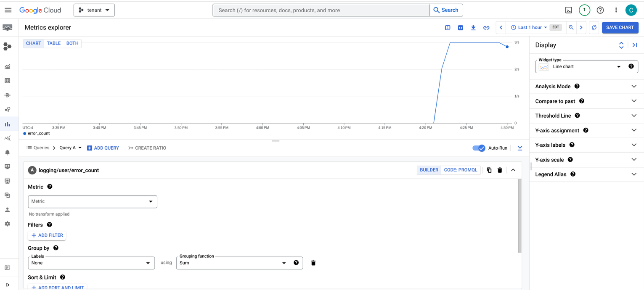Image resolution: width=644 pixels, height=290 pixels.
Task: Click the help icon next to Widget type
Action: click(631, 66)
